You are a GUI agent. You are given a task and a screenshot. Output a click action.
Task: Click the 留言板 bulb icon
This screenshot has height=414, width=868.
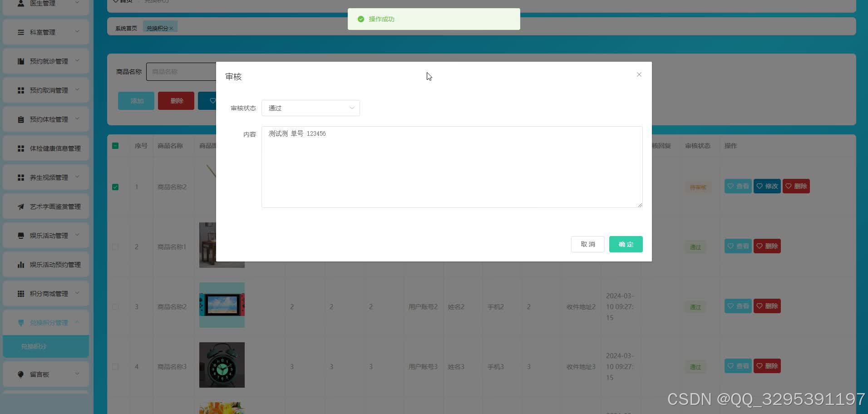[21, 375]
